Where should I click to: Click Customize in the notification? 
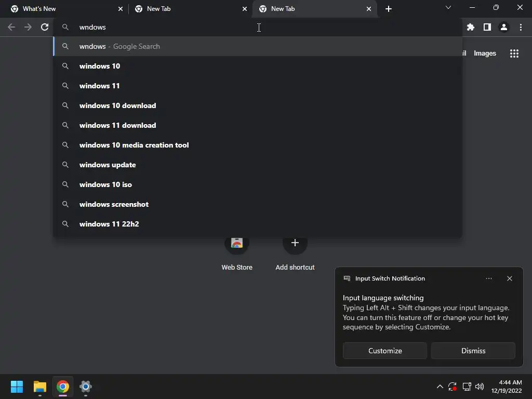(385, 351)
